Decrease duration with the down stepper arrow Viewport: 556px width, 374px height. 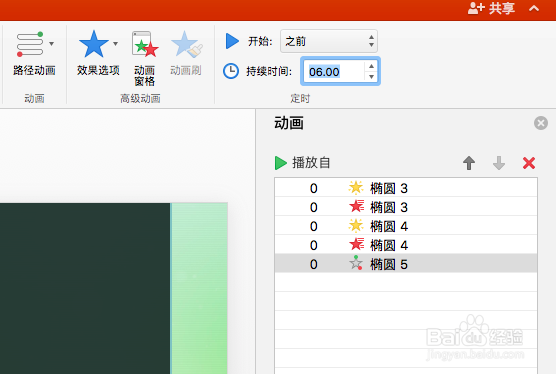371,77
